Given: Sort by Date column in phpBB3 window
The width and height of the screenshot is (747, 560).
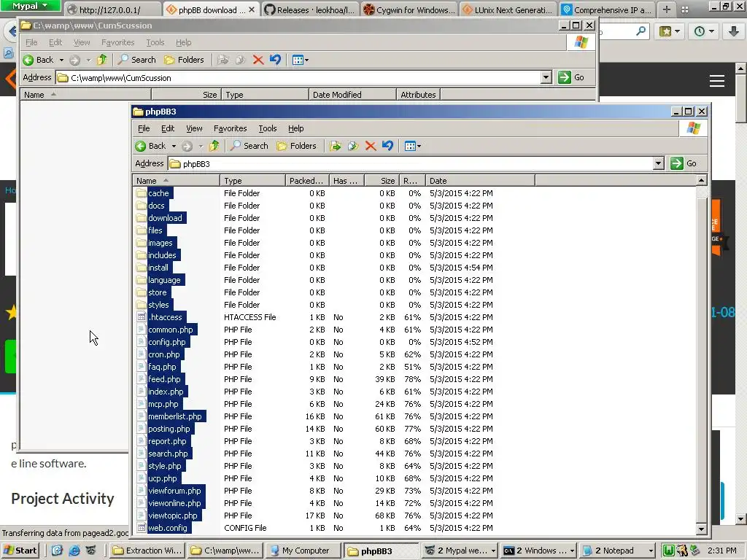Looking at the screenshot, I should (480, 181).
